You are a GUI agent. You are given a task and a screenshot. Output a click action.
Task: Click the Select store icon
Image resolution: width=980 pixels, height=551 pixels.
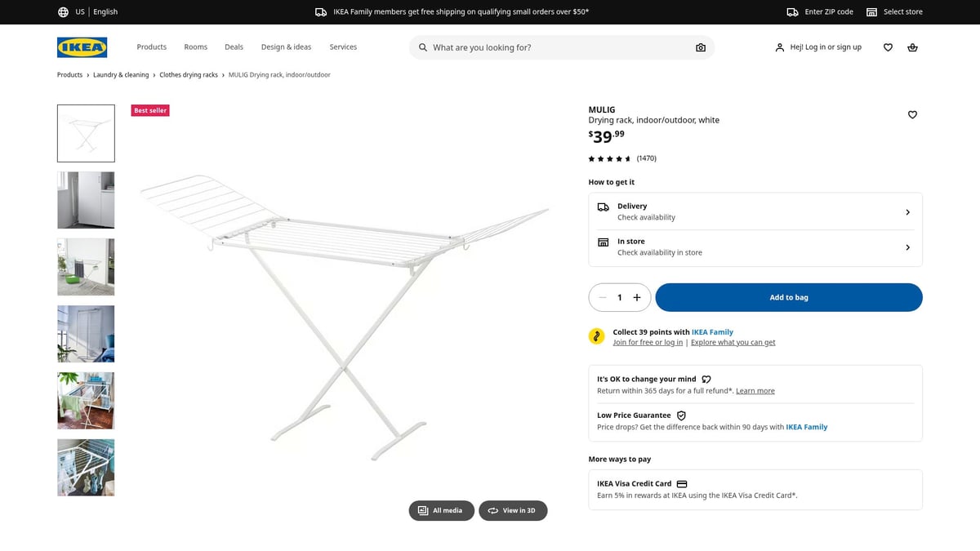[x=872, y=11]
